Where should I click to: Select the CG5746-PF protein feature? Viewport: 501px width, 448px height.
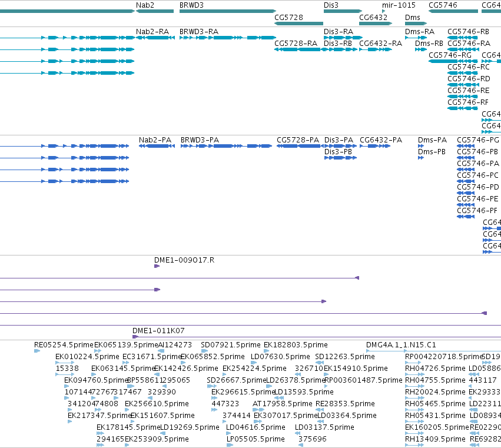(x=466, y=217)
